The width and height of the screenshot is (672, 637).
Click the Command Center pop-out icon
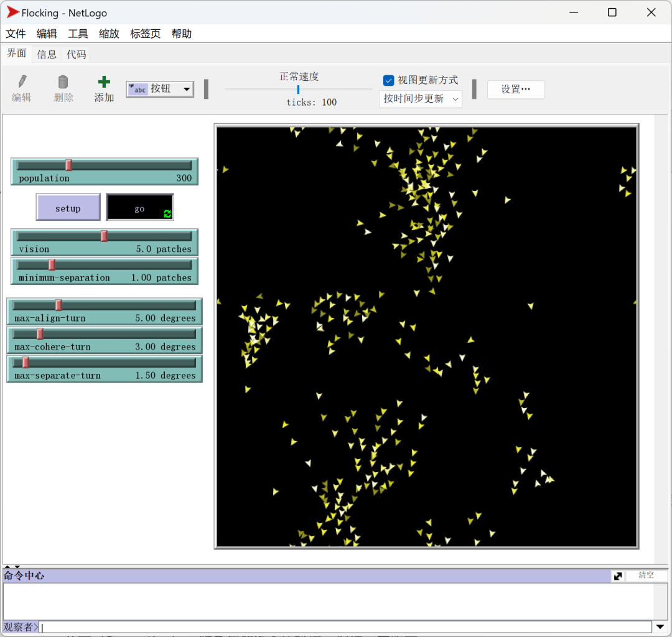[x=618, y=576]
